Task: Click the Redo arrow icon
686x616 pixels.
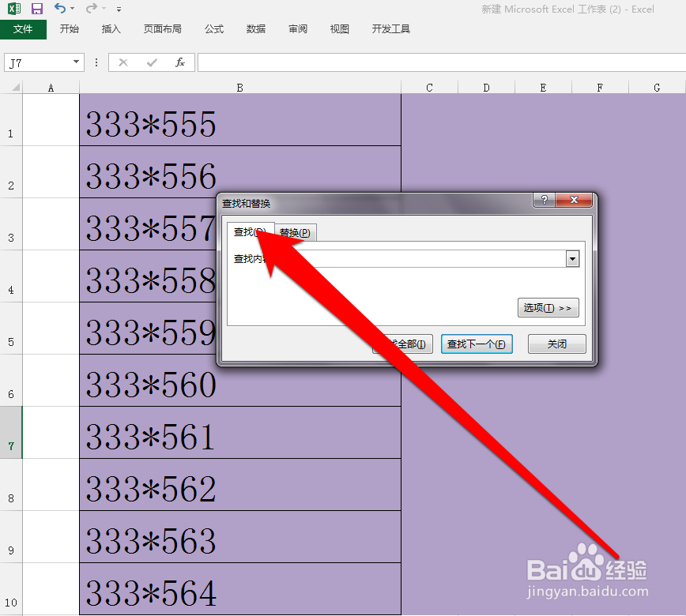Action: [x=92, y=9]
